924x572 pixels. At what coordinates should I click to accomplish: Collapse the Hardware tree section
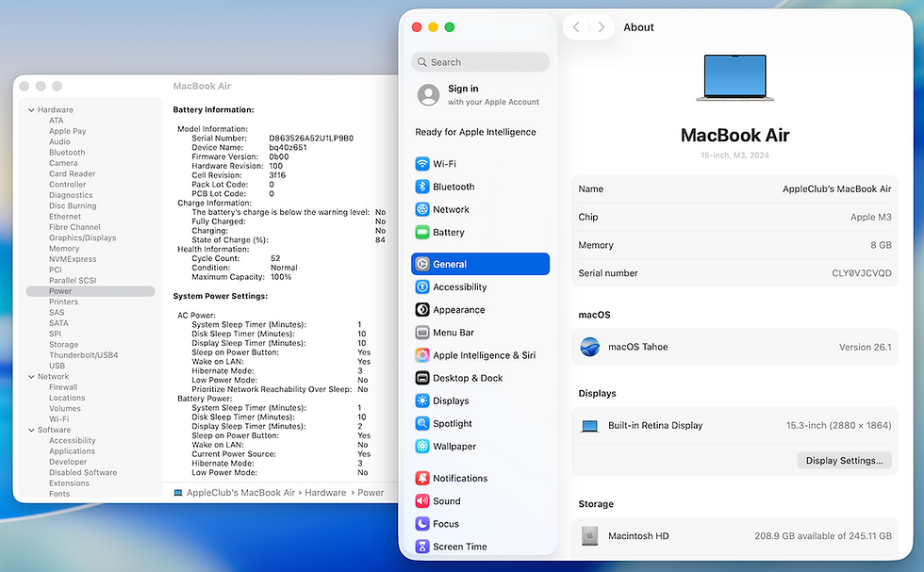(x=31, y=110)
